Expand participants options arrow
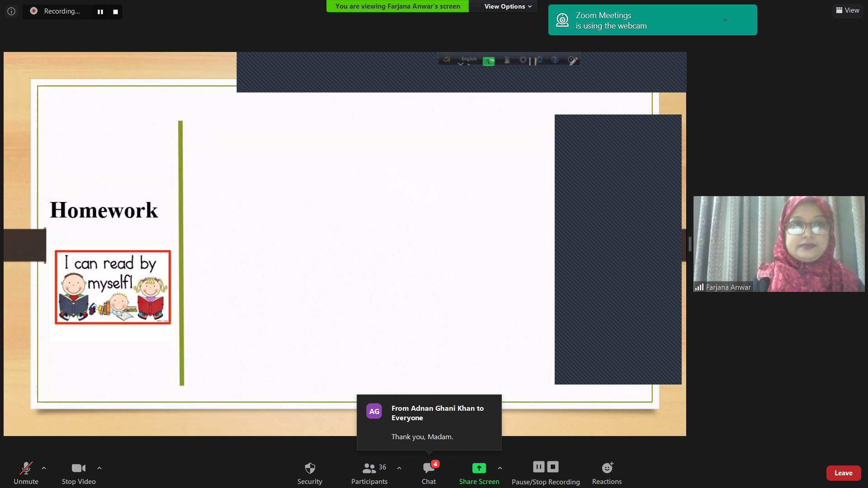The image size is (868, 488). (399, 468)
